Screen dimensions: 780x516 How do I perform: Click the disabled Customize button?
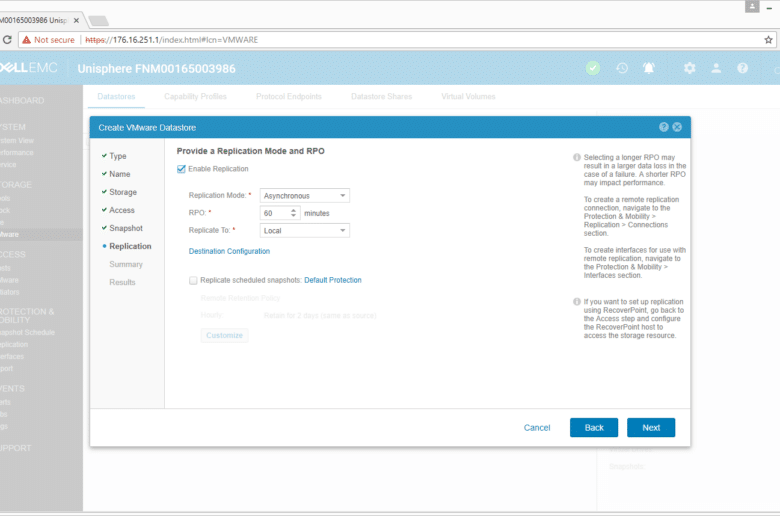pyautogui.click(x=224, y=335)
